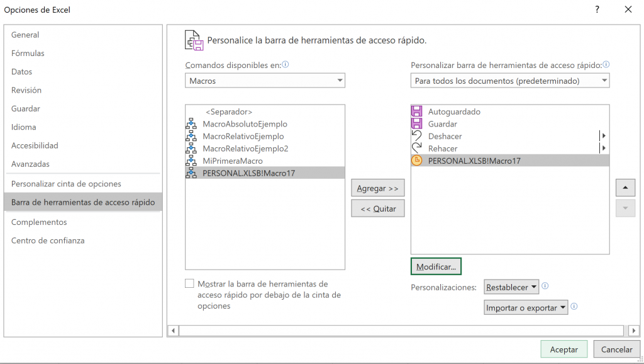Image resolution: width=644 pixels, height=364 pixels.
Task: Click the Cancelar button
Action: [616, 349]
